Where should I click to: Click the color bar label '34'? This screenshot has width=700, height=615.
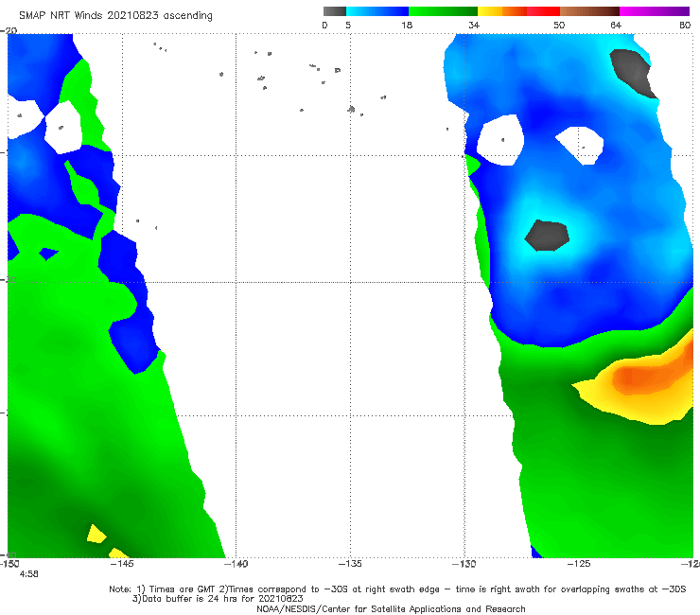pyautogui.click(x=474, y=25)
